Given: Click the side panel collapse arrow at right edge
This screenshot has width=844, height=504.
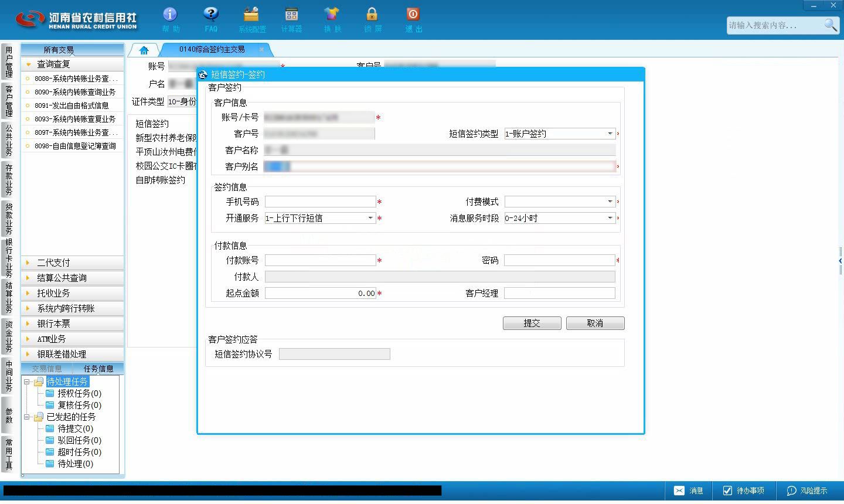Looking at the screenshot, I should tap(840, 261).
